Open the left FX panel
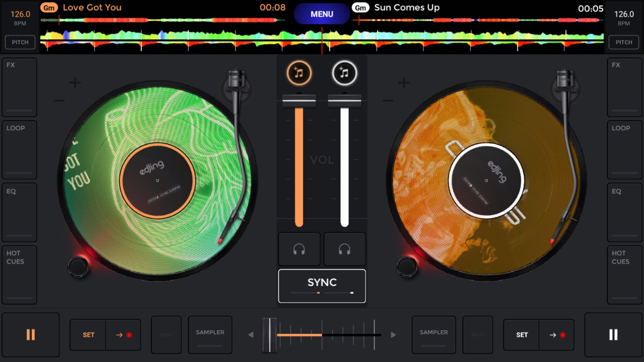The image size is (644, 362). 19,87
